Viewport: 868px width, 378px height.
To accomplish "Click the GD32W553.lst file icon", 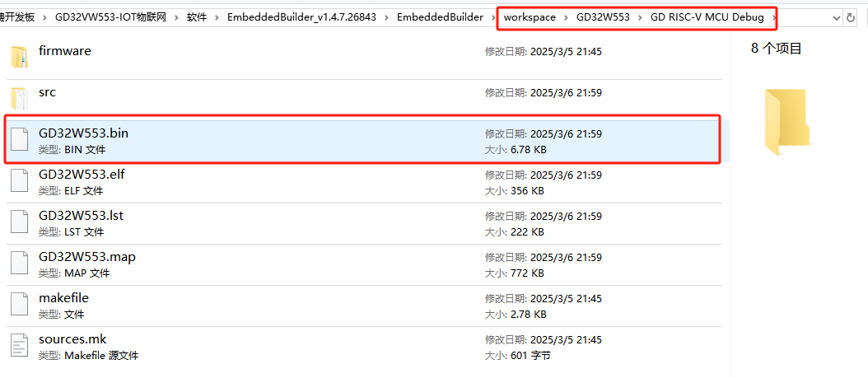I will point(19,222).
